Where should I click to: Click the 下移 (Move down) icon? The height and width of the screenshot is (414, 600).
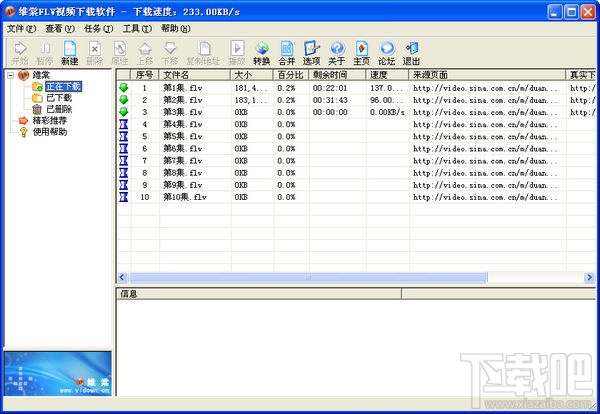click(170, 53)
